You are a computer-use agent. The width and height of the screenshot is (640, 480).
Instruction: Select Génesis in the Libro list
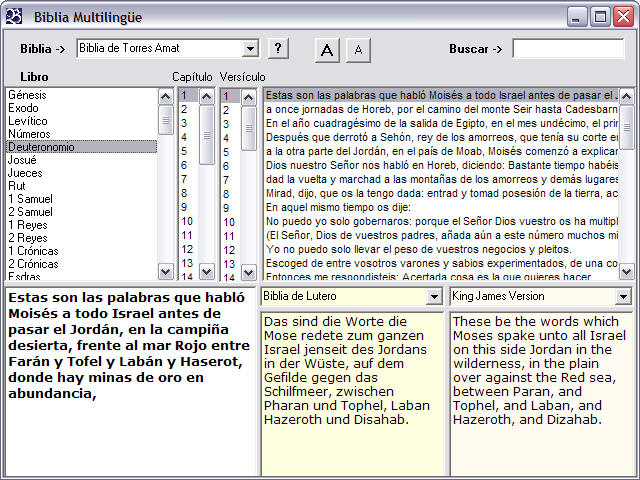82,95
